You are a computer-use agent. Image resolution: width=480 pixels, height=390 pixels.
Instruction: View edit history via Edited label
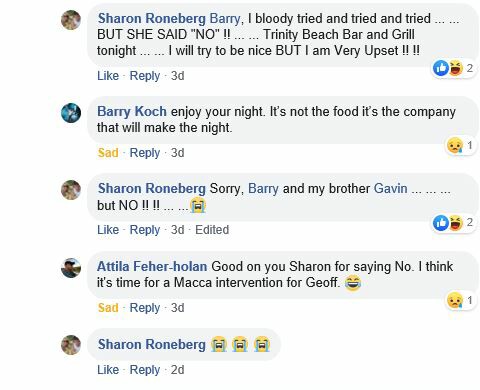tap(212, 230)
